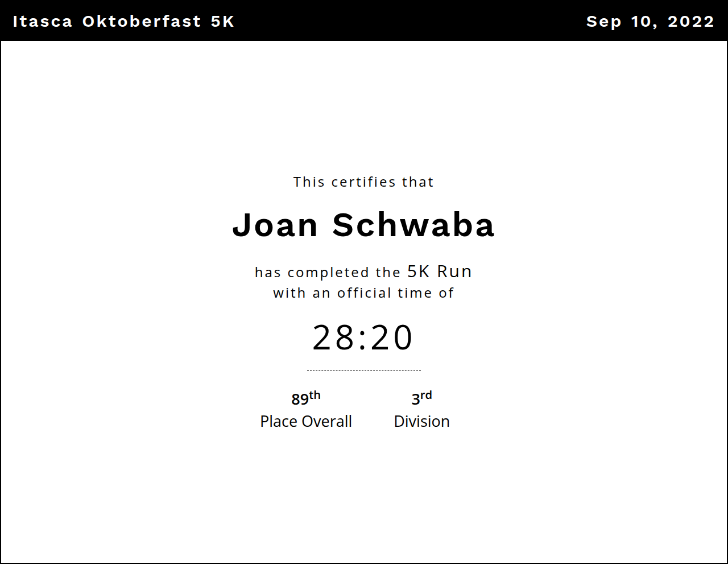728x564 pixels.
Task: Click the "th" superscript after 89
Action: click(315, 395)
